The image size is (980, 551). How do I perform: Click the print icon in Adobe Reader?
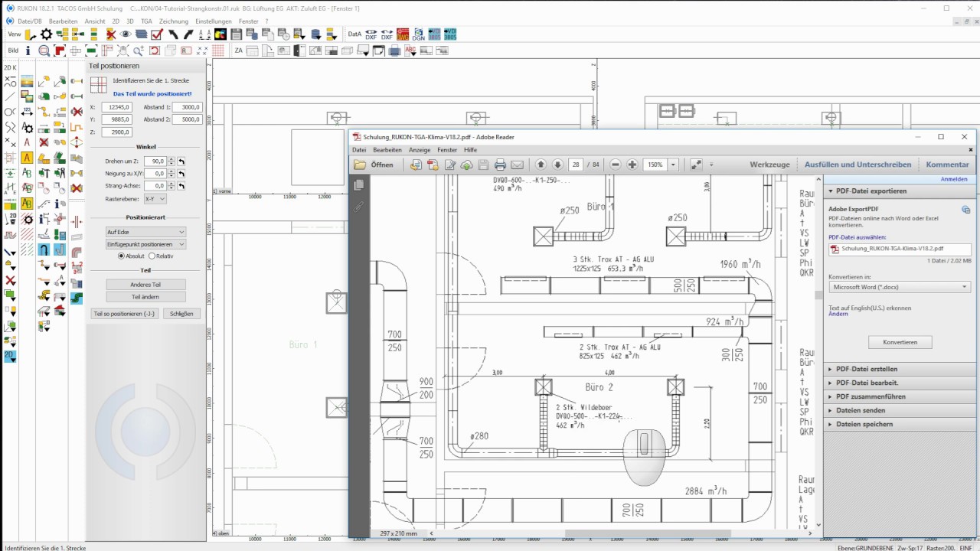[x=500, y=165]
